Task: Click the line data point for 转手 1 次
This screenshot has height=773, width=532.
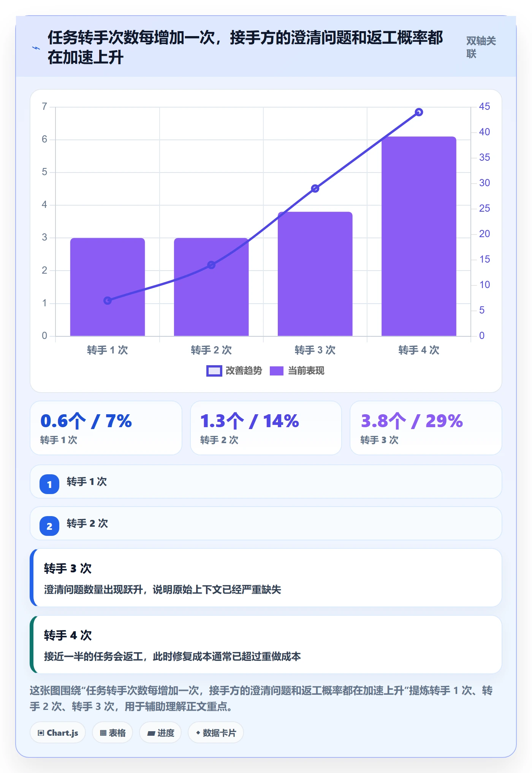Action: (108, 301)
